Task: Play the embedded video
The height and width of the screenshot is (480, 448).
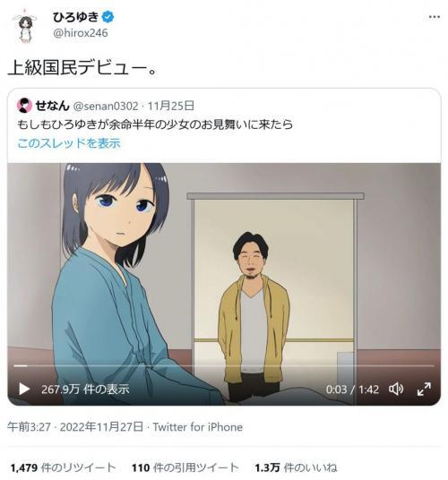Action: tap(24, 389)
